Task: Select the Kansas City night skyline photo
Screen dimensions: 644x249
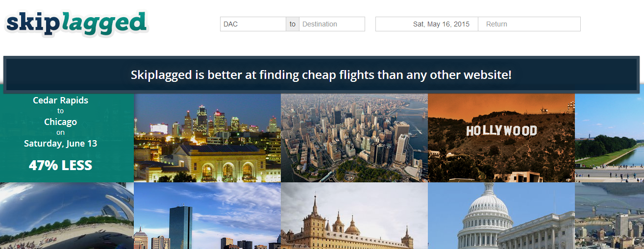Action: [x=207, y=138]
